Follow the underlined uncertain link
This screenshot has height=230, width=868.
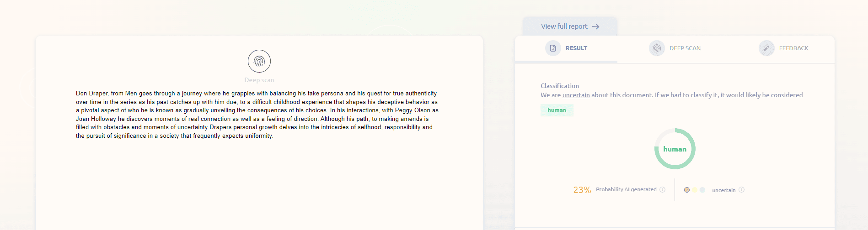576,95
